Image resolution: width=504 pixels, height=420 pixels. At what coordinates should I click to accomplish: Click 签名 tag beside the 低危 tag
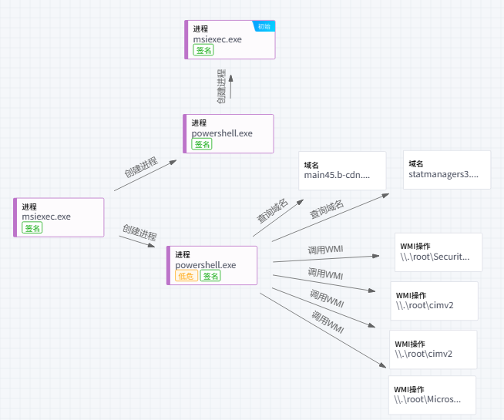(x=210, y=276)
